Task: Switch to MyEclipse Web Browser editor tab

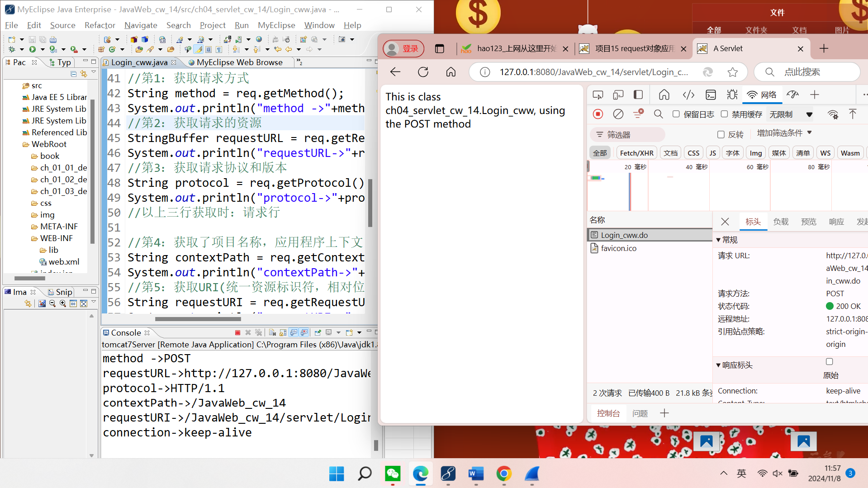Action: click(x=235, y=62)
